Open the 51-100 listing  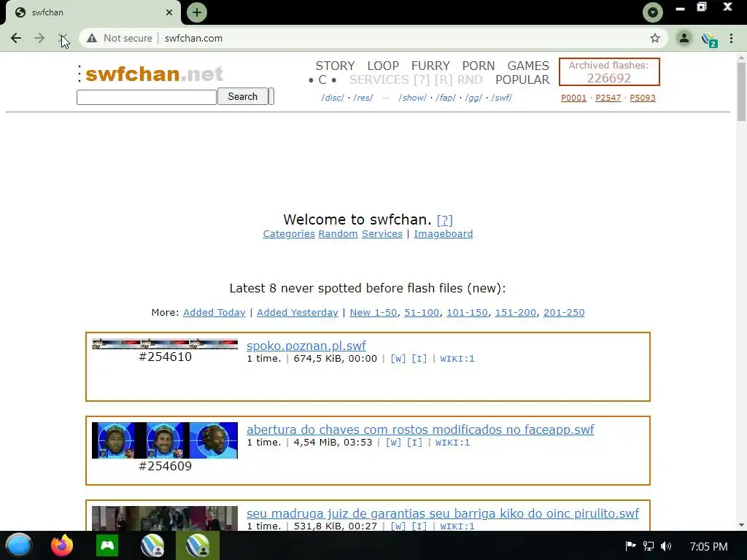click(422, 312)
